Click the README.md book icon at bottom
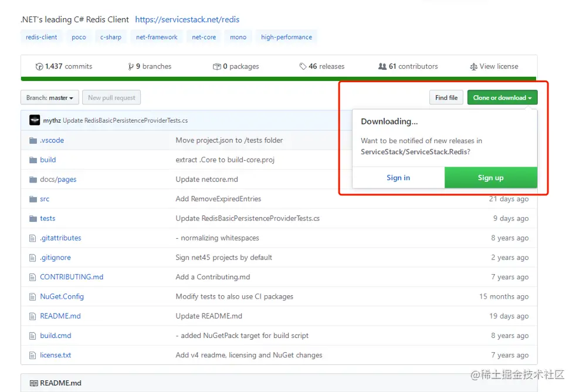Image resolution: width=576 pixels, height=392 pixels. [34, 383]
